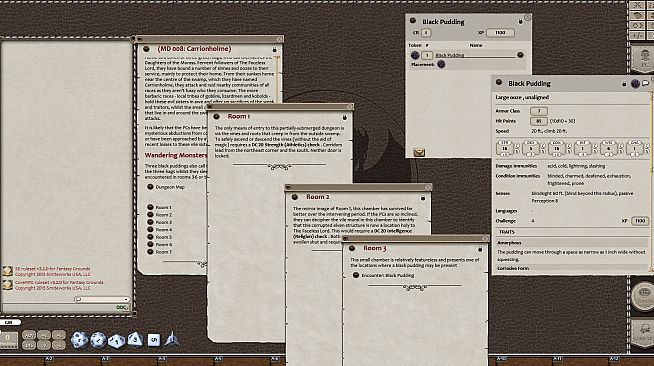Click CR field in encounter window

point(426,33)
